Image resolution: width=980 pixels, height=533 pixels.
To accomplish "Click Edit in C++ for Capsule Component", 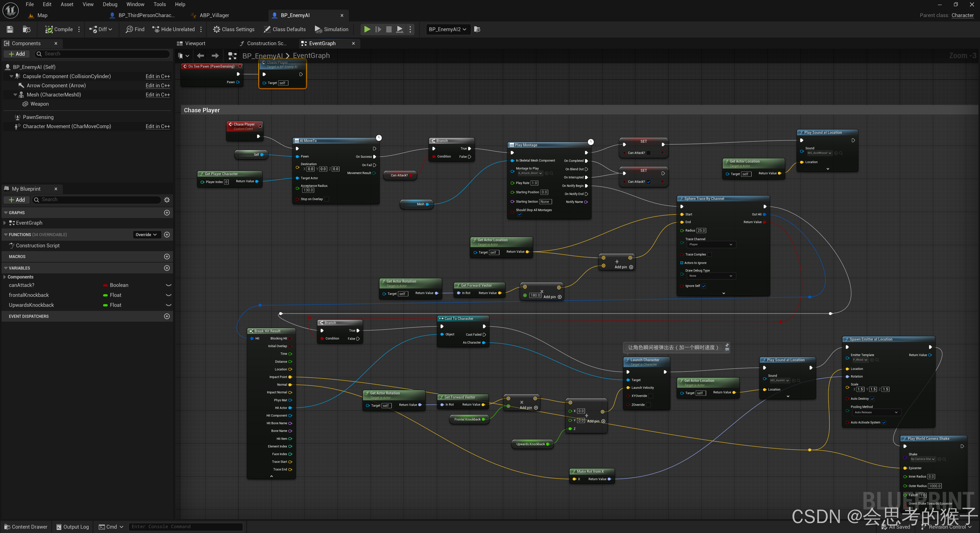I will tap(157, 77).
